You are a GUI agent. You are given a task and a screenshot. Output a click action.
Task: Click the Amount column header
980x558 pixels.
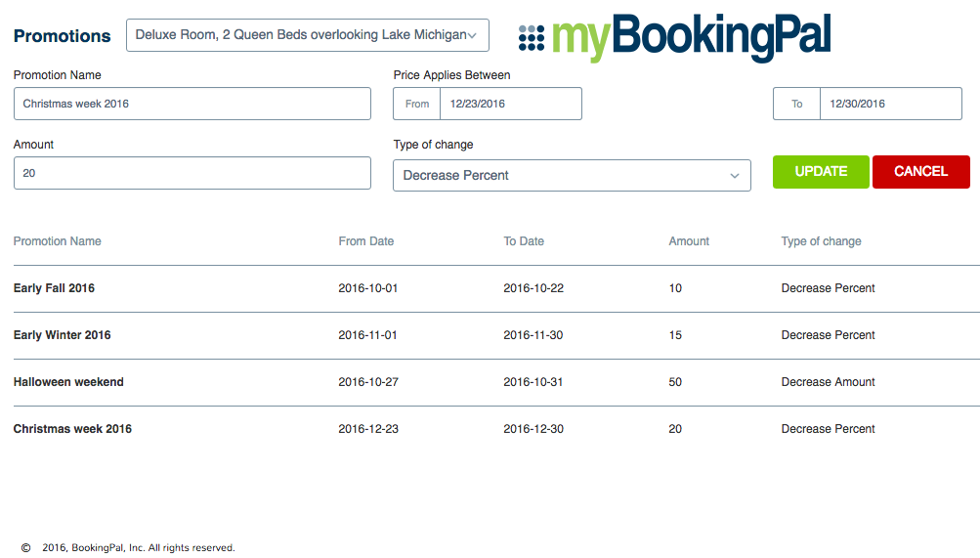(689, 241)
